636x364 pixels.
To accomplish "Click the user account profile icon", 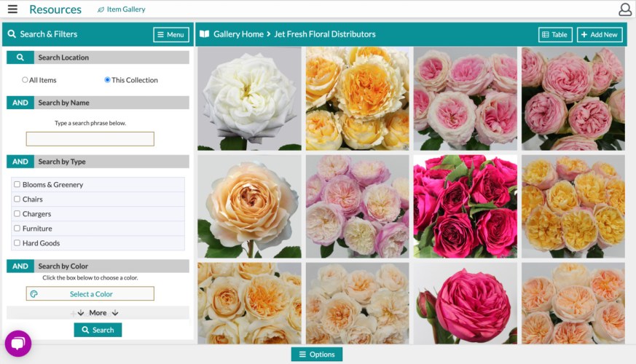I will point(624,9).
